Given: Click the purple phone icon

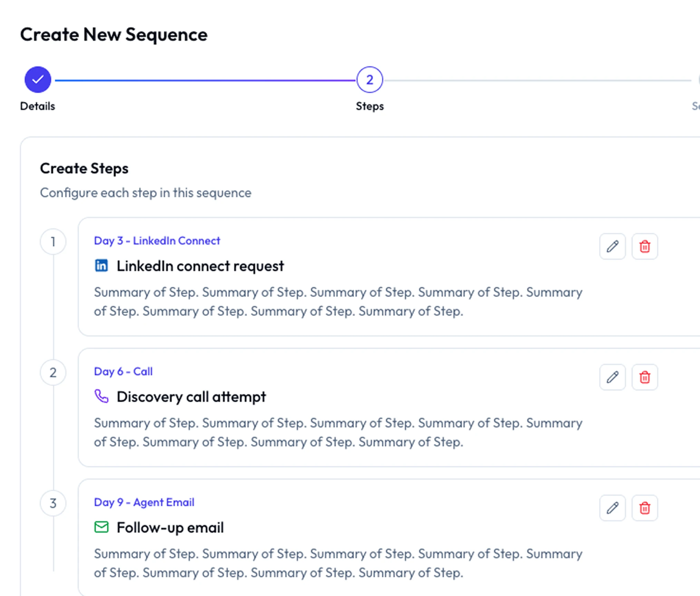Looking at the screenshot, I should tap(101, 396).
